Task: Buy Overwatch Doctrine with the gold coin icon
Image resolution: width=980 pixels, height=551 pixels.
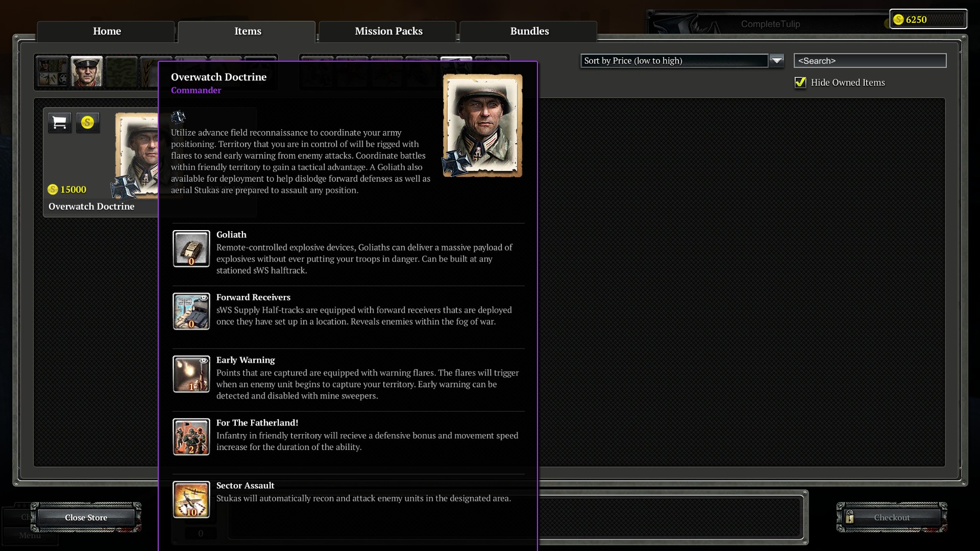Action: point(88,122)
